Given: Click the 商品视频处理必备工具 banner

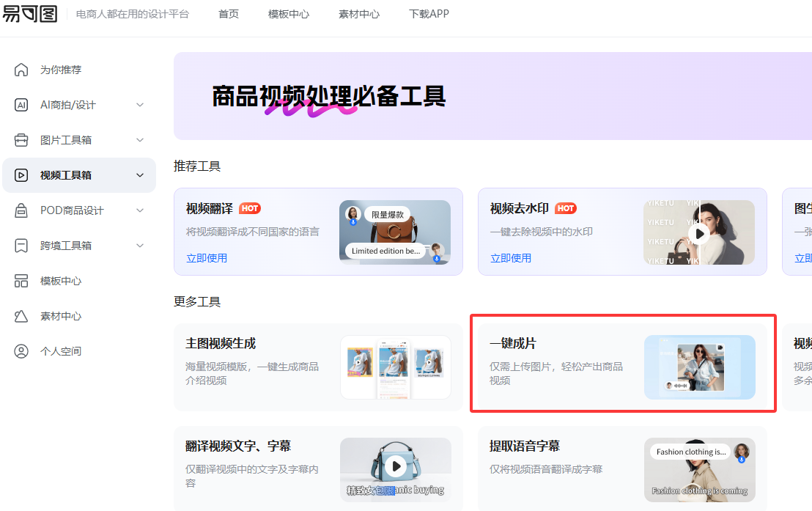Looking at the screenshot, I should tap(492, 96).
